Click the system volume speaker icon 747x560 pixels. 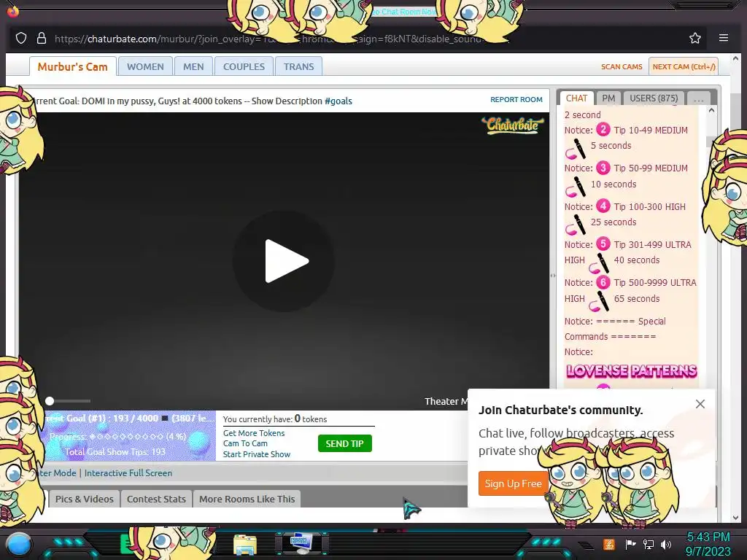[665, 544]
